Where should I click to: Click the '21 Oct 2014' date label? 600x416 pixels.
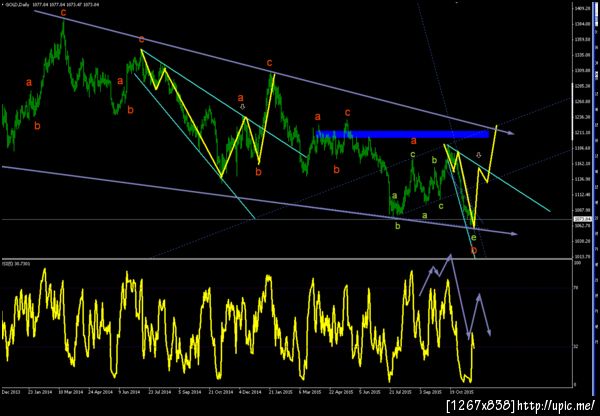pos(221,392)
